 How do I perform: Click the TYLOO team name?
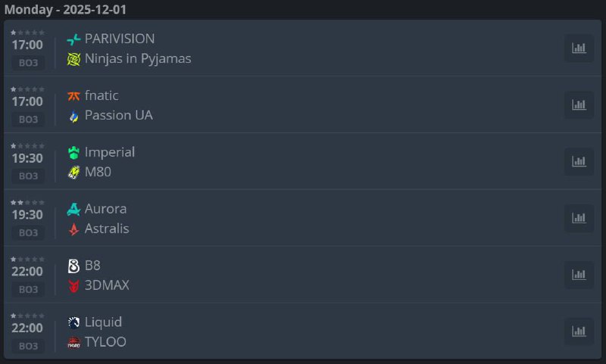coord(105,342)
